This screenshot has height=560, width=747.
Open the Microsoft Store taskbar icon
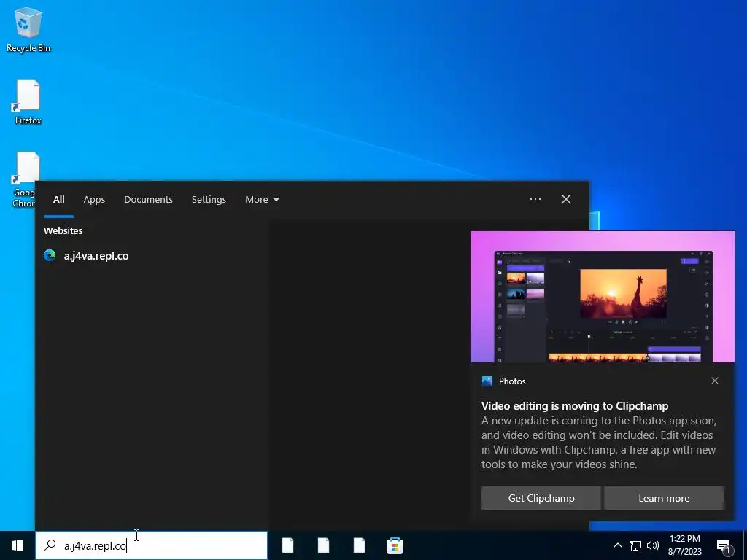click(395, 545)
